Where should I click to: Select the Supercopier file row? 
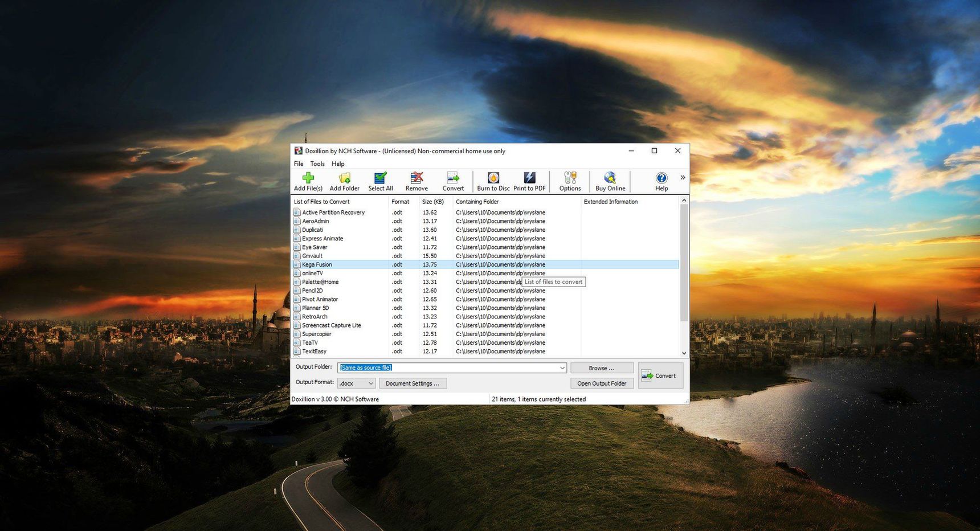(485, 334)
